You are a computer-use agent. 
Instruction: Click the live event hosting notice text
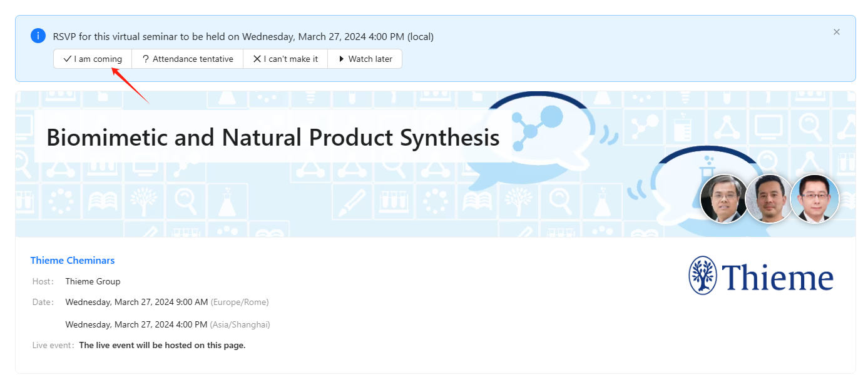point(162,345)
